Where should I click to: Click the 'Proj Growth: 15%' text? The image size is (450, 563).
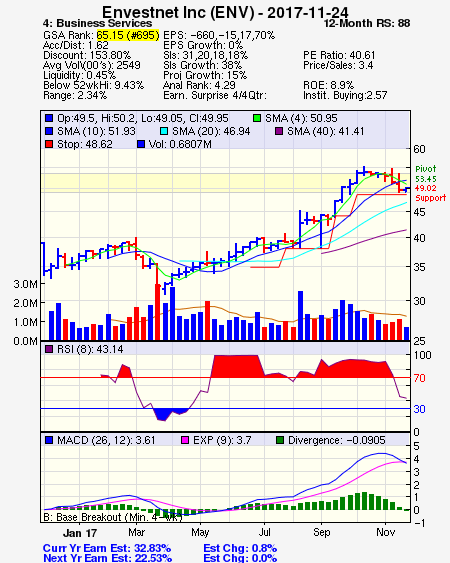click(x=205, y=75)
